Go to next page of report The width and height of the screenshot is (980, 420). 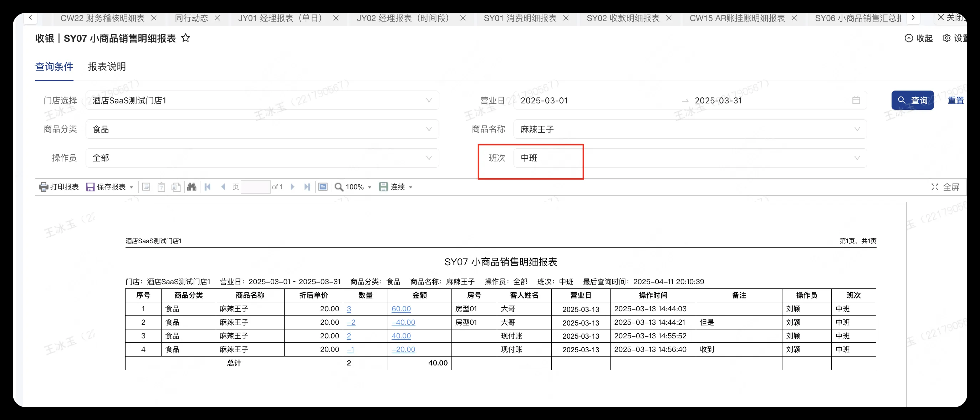[292, 187]
